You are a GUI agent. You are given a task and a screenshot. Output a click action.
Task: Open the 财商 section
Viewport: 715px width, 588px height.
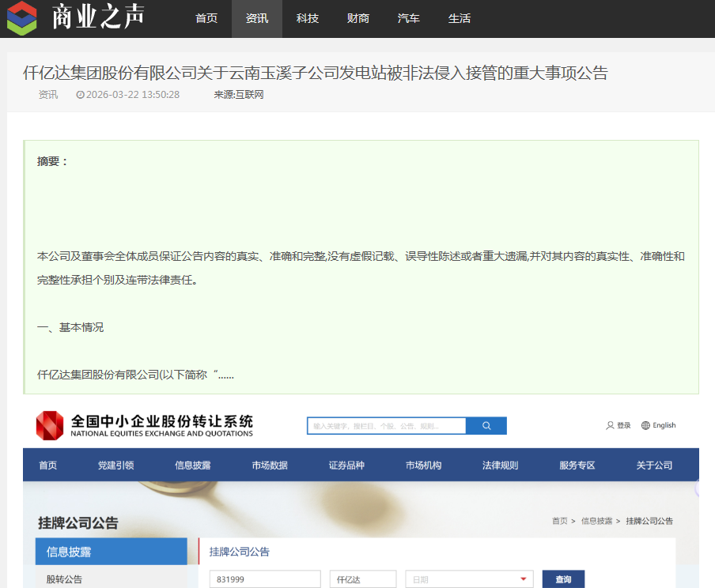[358, 18]
